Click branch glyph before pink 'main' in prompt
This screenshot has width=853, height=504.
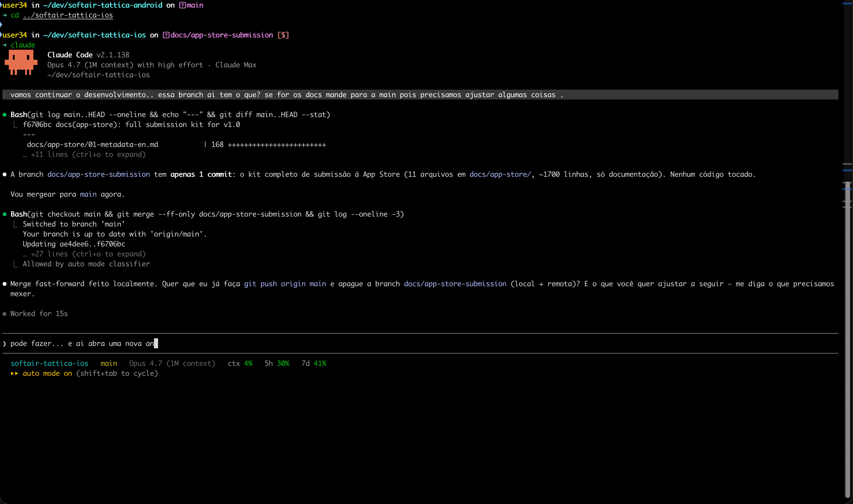(182, 5)
